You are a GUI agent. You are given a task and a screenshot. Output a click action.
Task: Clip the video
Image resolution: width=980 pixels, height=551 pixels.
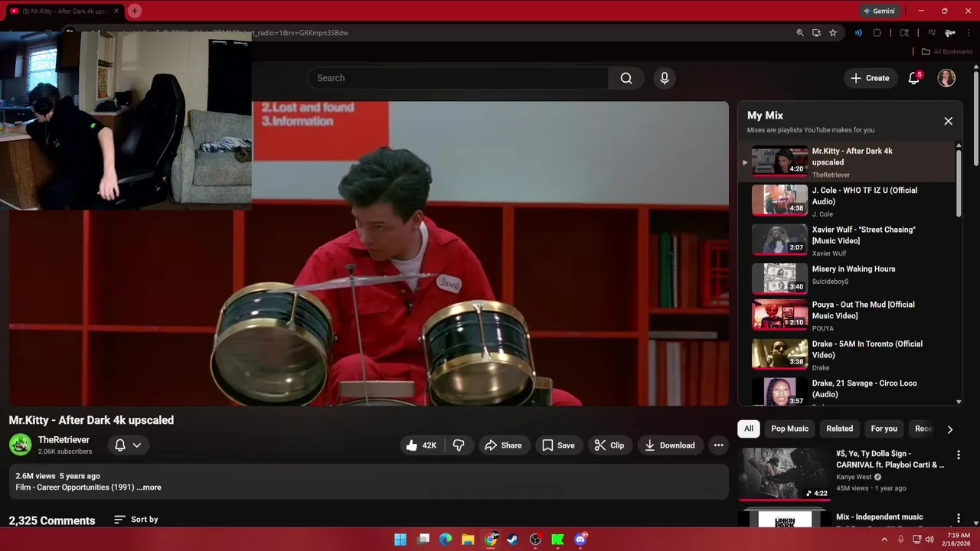(609, 445)
